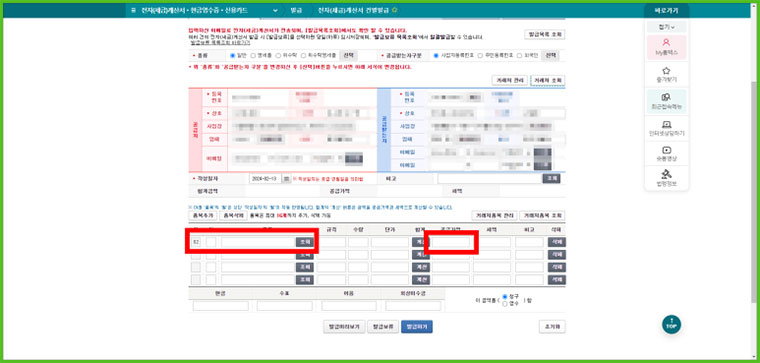Click 발급목록 조회 button
Image resolution: width=760 pixels, height=363 pixels.
coord(545,34)
